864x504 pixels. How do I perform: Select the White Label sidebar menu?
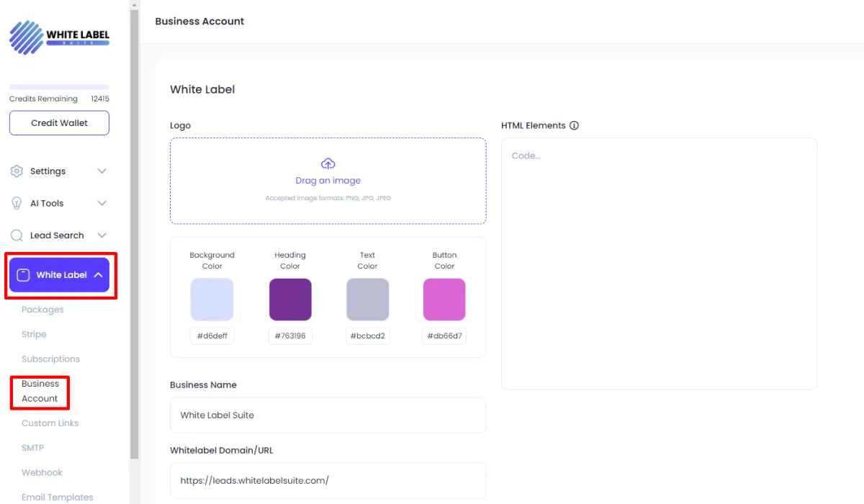coord(59,275)
